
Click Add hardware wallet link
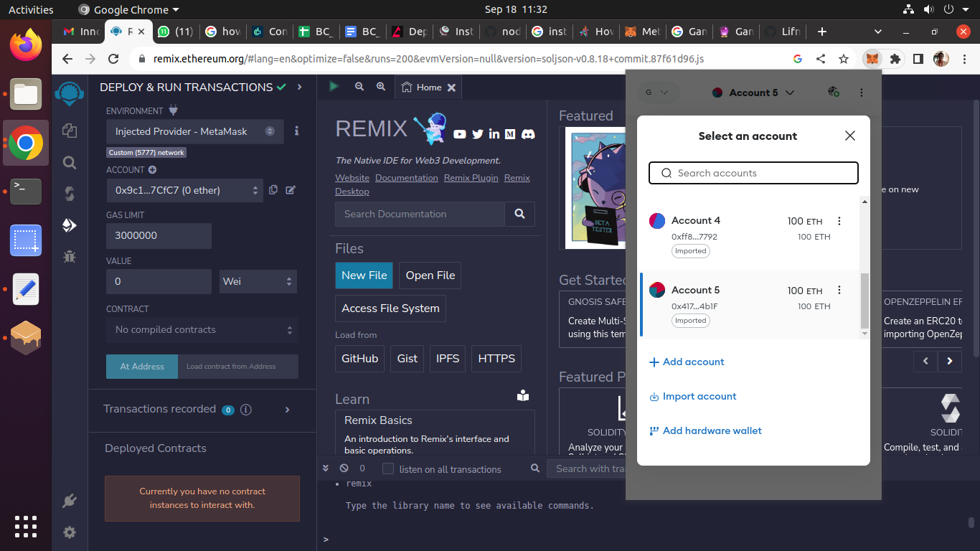point(705,430)
